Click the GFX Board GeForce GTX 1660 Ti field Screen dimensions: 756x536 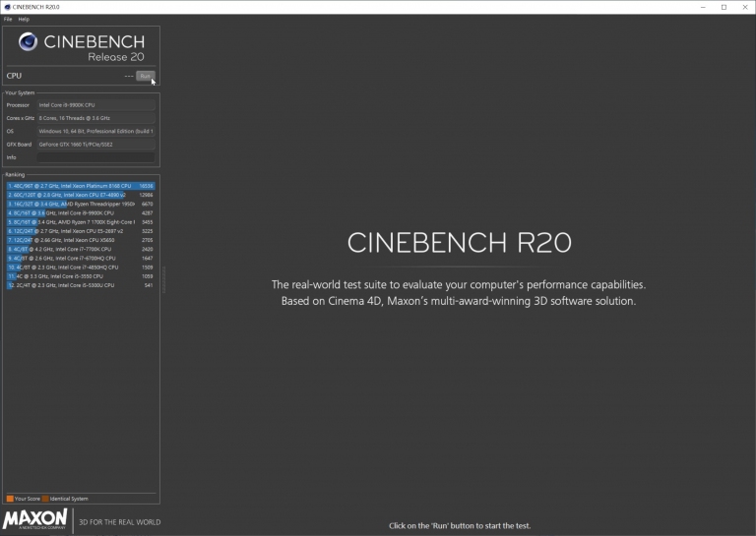[95, 145]
